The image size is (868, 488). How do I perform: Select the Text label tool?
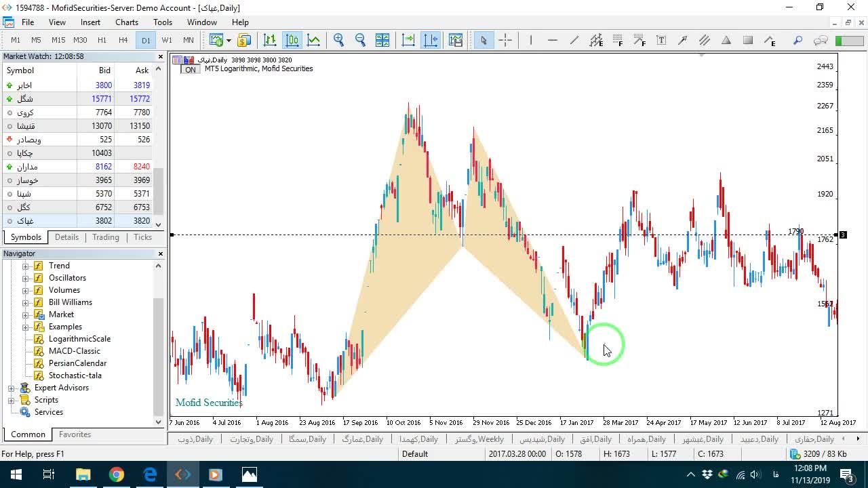661,41
